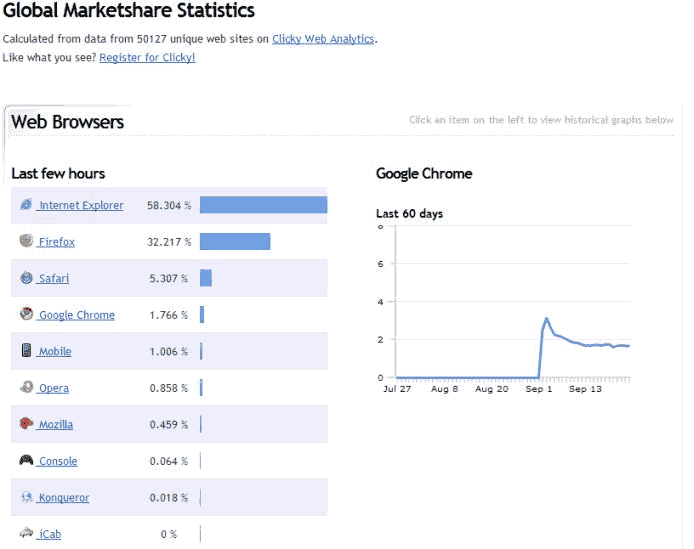Click the Konqueror icon
This screenshot has height=549, width=694.
tap(27, 497)
